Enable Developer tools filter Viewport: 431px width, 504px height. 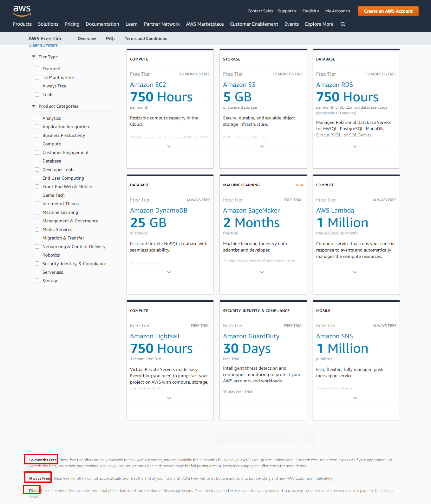pyautogui.click(x=37, y=169)
